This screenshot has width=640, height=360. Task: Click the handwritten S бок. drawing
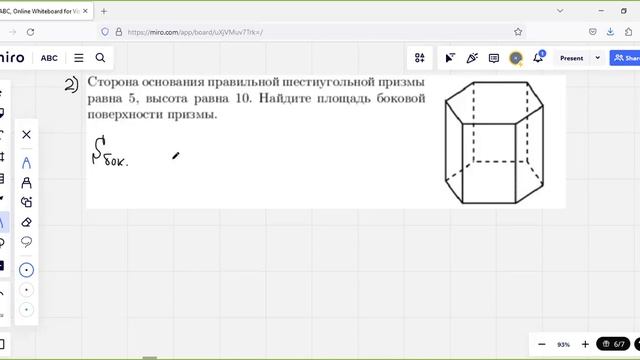(110, 151)
